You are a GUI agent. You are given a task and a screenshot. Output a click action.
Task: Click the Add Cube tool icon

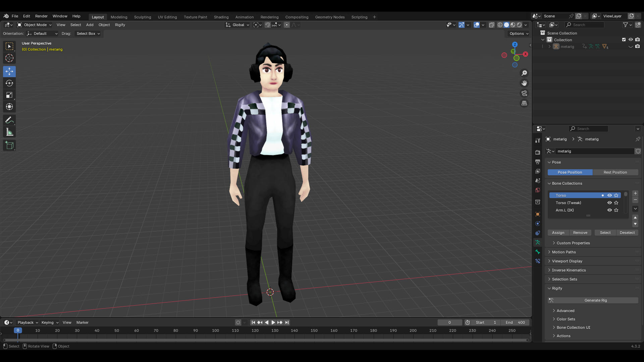(x=9, y=145)
